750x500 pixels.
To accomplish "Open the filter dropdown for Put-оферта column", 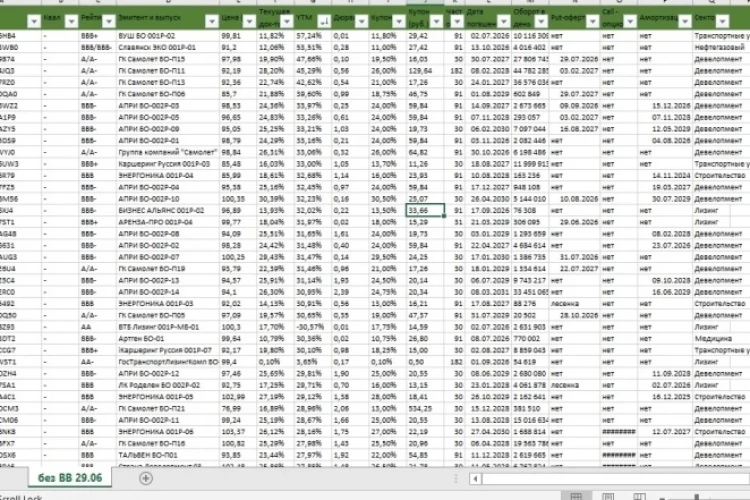I will point(593,22).
